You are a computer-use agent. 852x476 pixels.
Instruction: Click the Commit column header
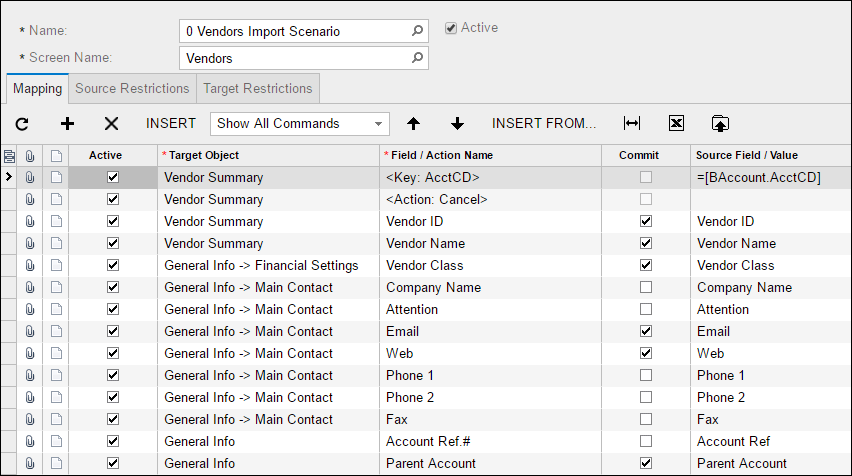click(646, 155)
